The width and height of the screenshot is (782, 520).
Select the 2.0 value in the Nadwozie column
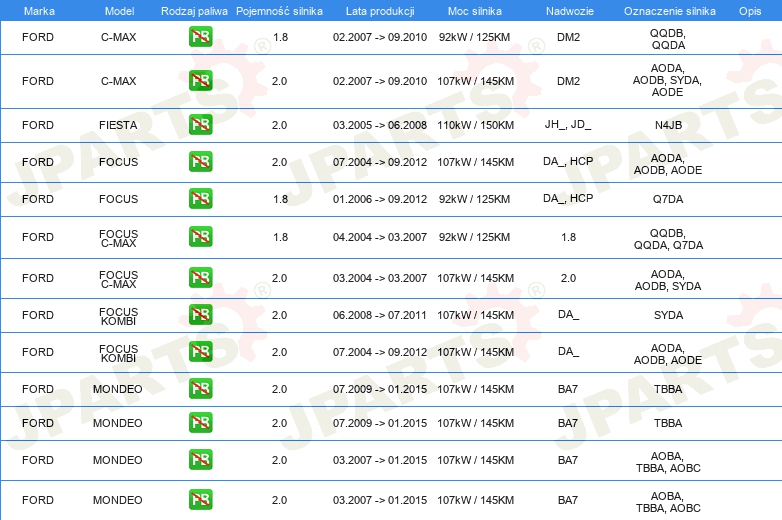[x=569, y=278]
